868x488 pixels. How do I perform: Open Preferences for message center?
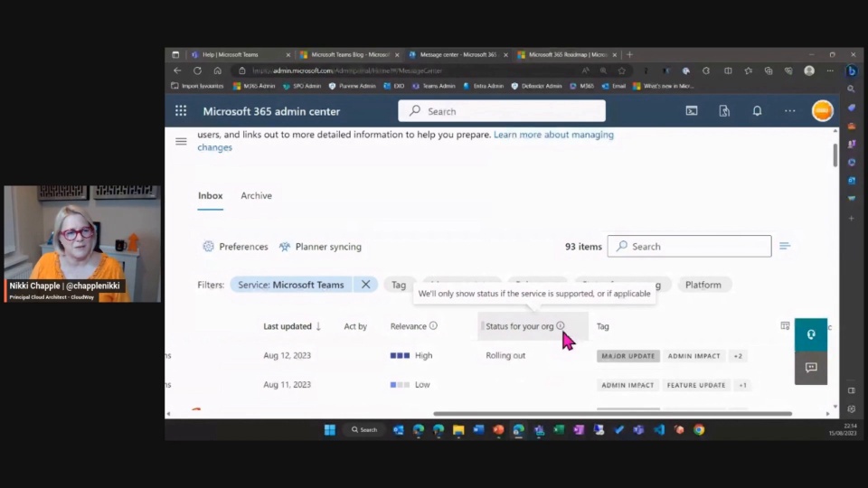pyautogui.click(x=235, y=246)
